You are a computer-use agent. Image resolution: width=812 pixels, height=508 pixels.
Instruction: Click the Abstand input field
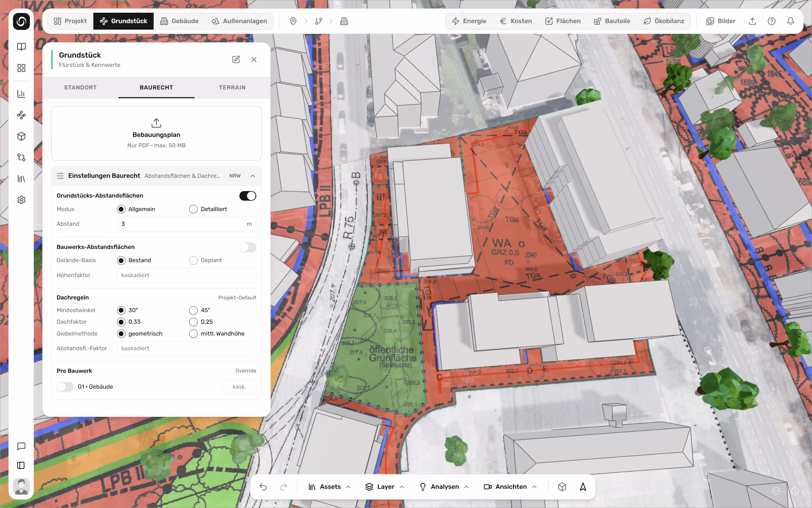pyautogui.click(x=187, y=224)
